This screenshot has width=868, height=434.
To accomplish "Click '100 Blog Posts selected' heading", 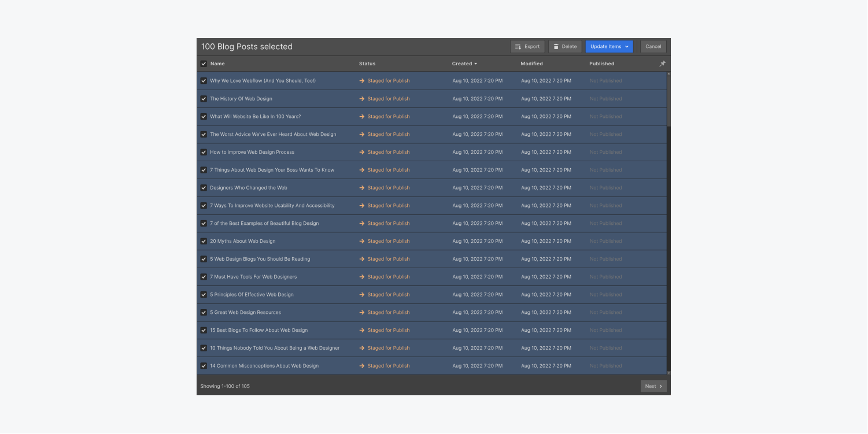I will pyautogui.click(x=247, y=47).
